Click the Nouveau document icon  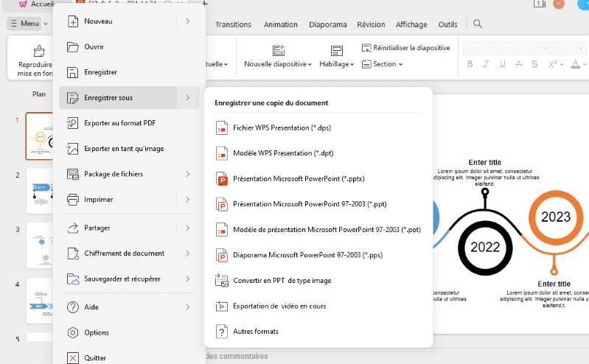(x=73, y=21)
